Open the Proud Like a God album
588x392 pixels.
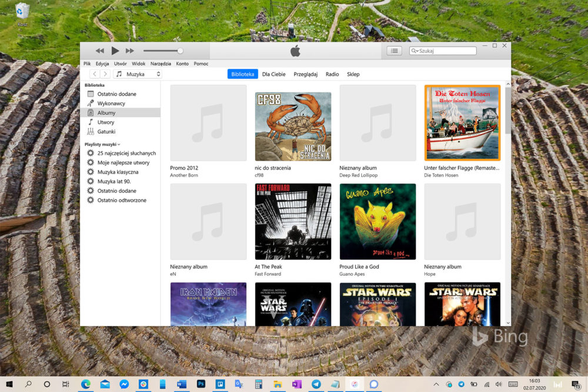[377, 221]
